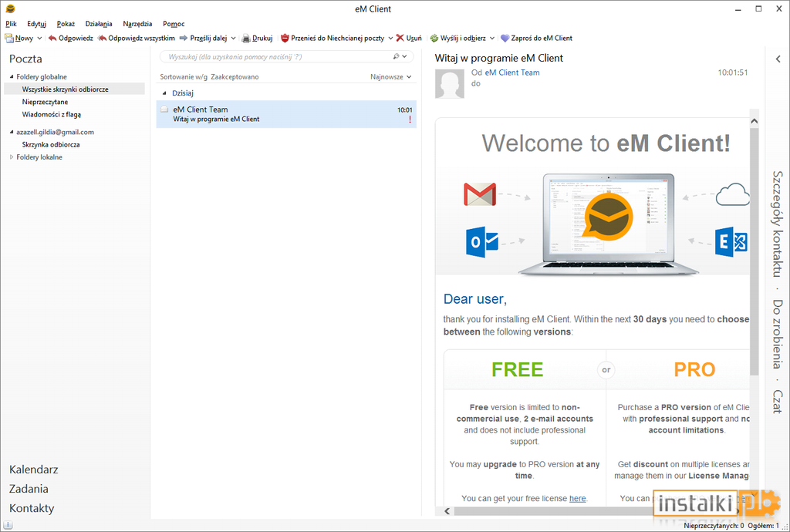Click the PRO version heading
Image resolution: width=790 pixels, height=532 pixels.
tap(694, 369)
